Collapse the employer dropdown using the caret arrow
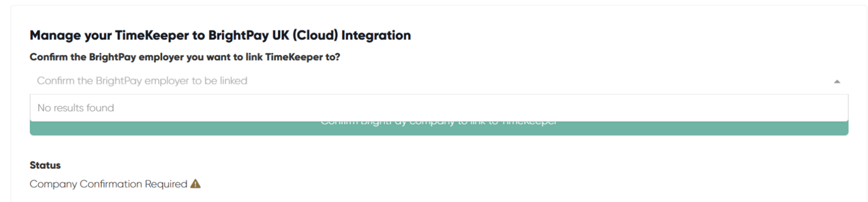The height and width of the screenshot is (202, 868). click(x=837, y=81)
